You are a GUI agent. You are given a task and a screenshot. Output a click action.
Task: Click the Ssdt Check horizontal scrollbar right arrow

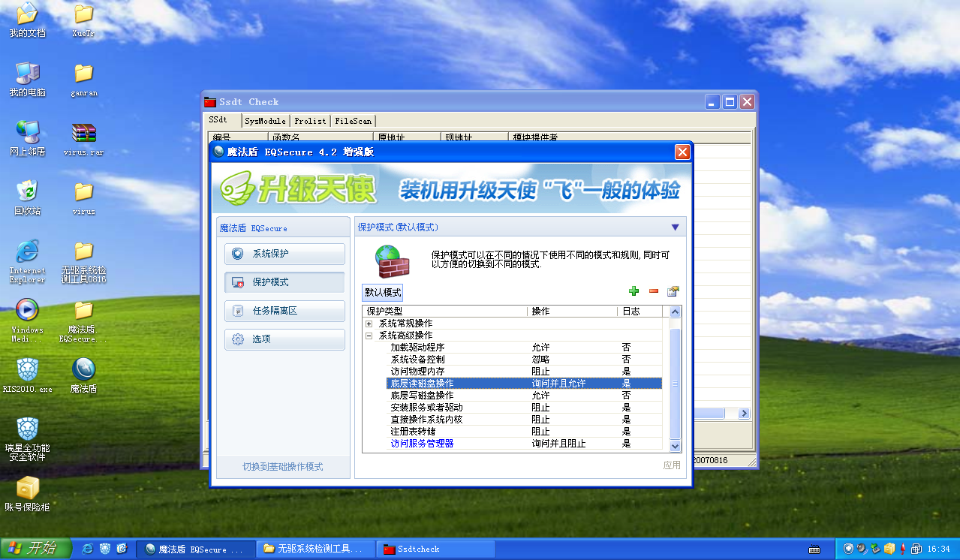(x=744, y=414)
